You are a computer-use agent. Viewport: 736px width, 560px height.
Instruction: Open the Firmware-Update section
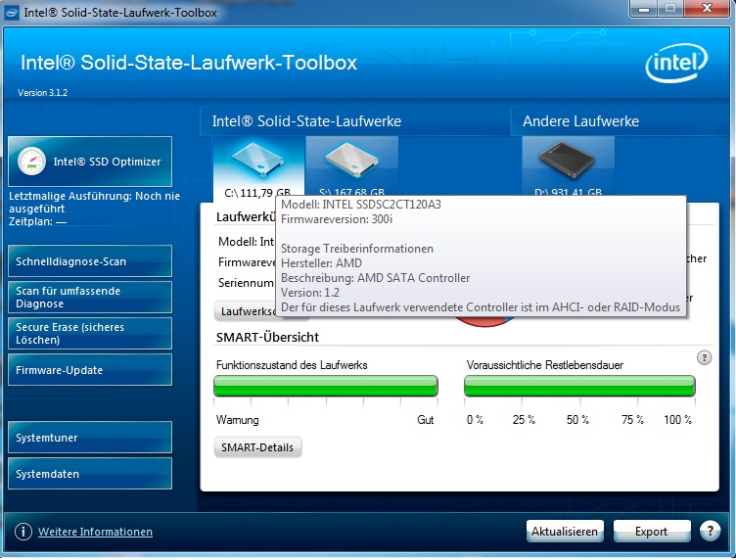coord(90,369)
